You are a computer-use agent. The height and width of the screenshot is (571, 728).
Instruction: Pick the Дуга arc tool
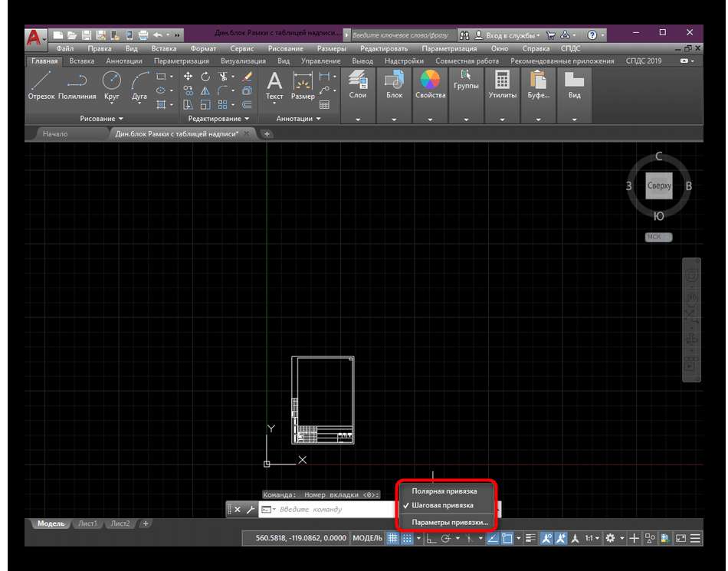[x=139, y=81]
